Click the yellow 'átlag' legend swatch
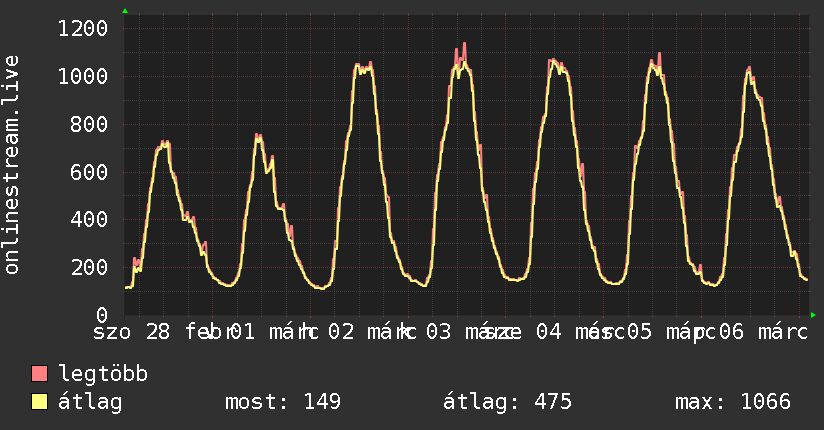This screenshot has height=430, width=824. pos(39,402)
